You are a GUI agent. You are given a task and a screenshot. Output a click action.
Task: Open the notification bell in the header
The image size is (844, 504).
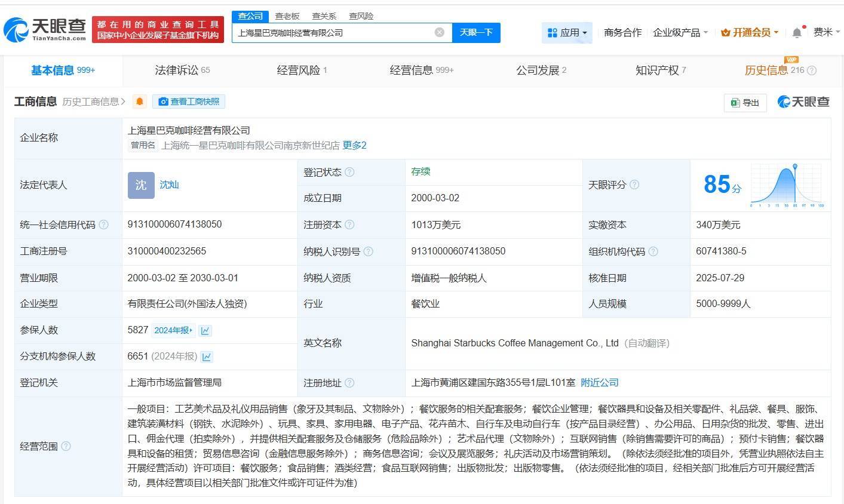click(797, 32)
